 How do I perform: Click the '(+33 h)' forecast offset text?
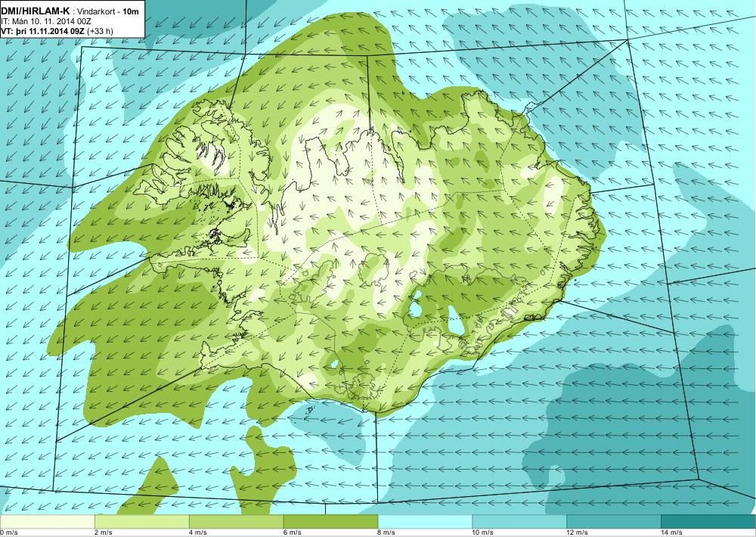[99, 31]
